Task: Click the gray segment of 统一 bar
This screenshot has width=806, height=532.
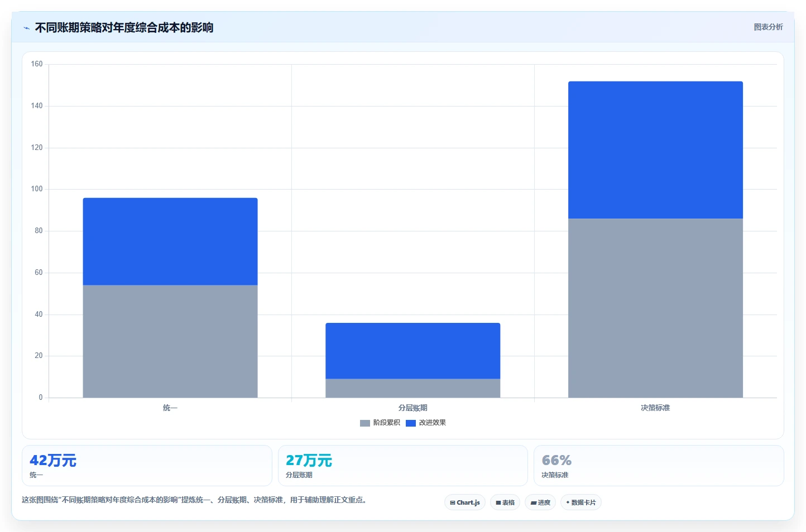Action: click(170, 341)
